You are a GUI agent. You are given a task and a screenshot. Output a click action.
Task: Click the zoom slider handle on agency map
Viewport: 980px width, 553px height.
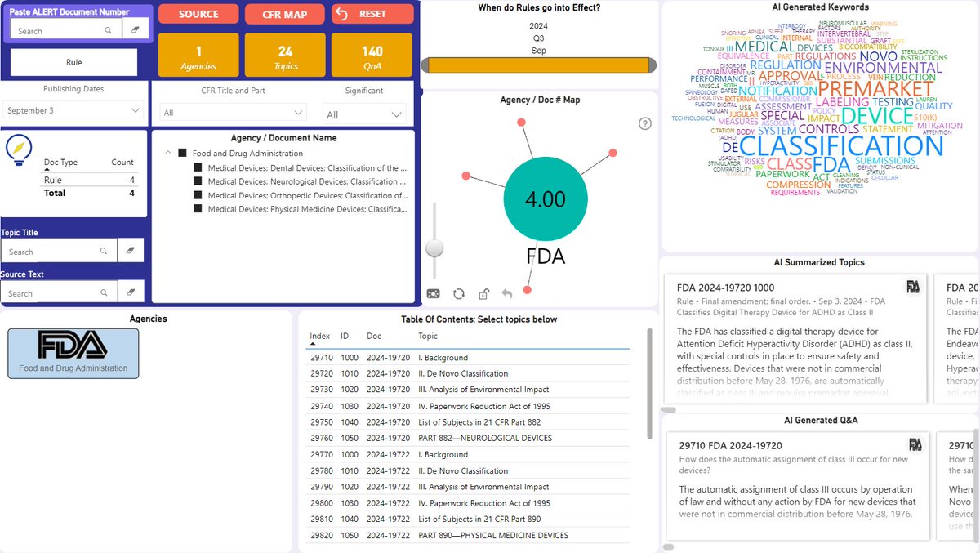point(434,248)
